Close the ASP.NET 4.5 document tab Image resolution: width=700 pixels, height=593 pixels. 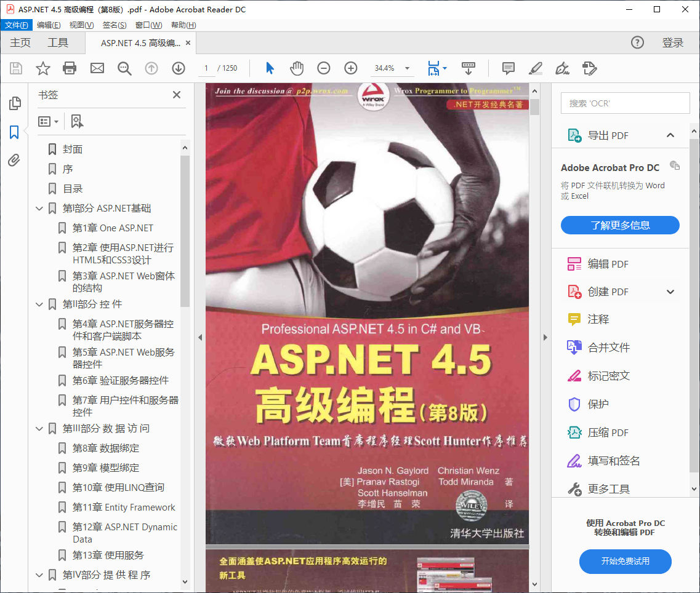pyautogui.click(x=188, y=43)
